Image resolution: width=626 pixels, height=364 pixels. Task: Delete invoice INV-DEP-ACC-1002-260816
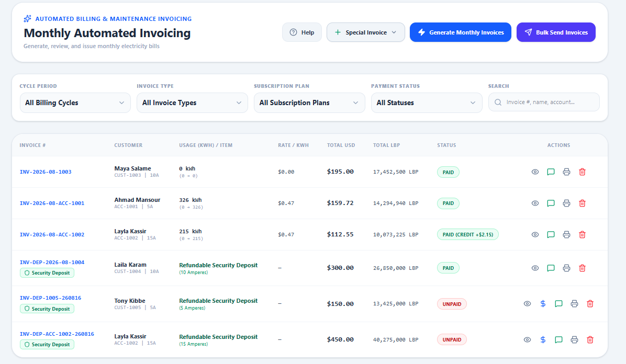point(590,339)
